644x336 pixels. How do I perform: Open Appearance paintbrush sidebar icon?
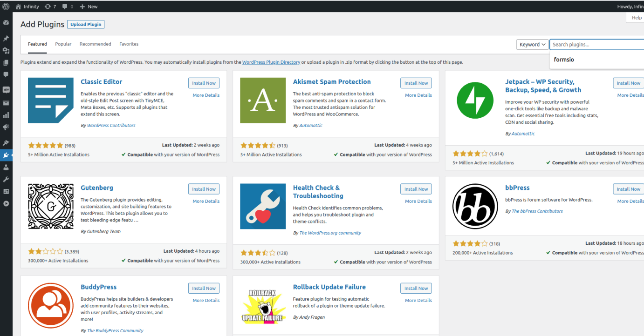tap(6, 143)
